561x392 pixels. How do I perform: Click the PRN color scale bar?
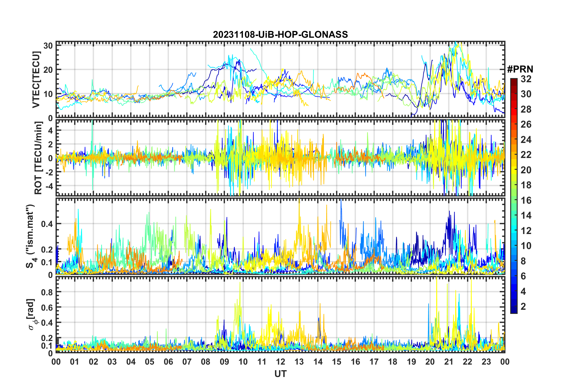pos(514,196)
